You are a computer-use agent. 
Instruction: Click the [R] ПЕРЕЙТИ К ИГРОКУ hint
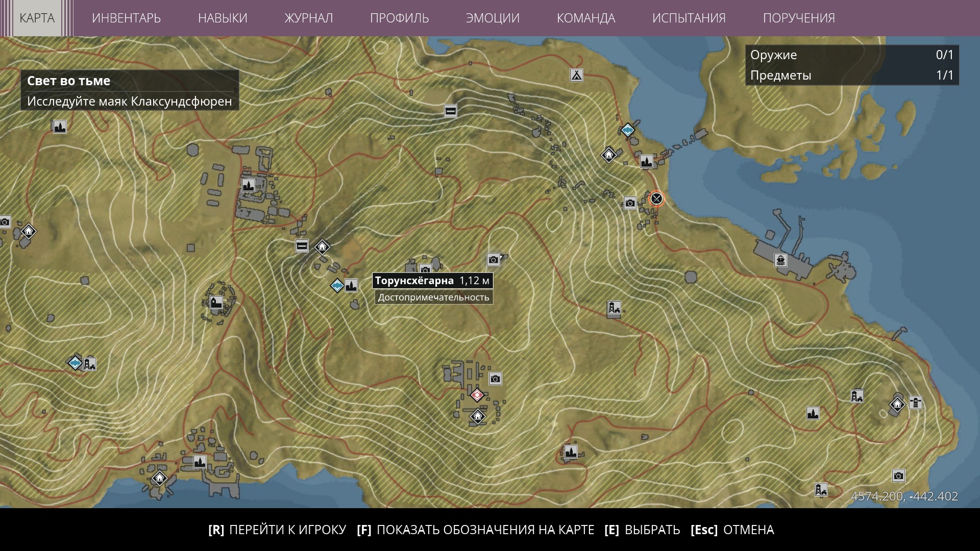277,530
